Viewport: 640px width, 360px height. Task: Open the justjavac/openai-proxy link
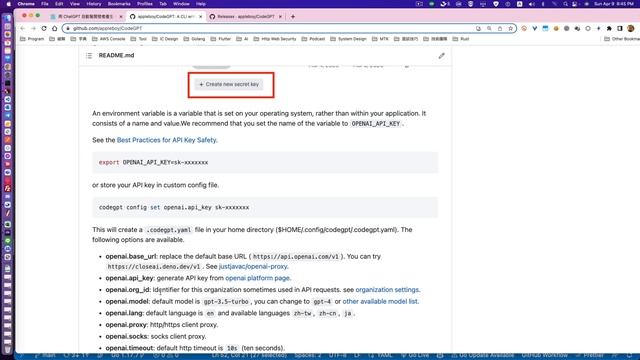253,267
